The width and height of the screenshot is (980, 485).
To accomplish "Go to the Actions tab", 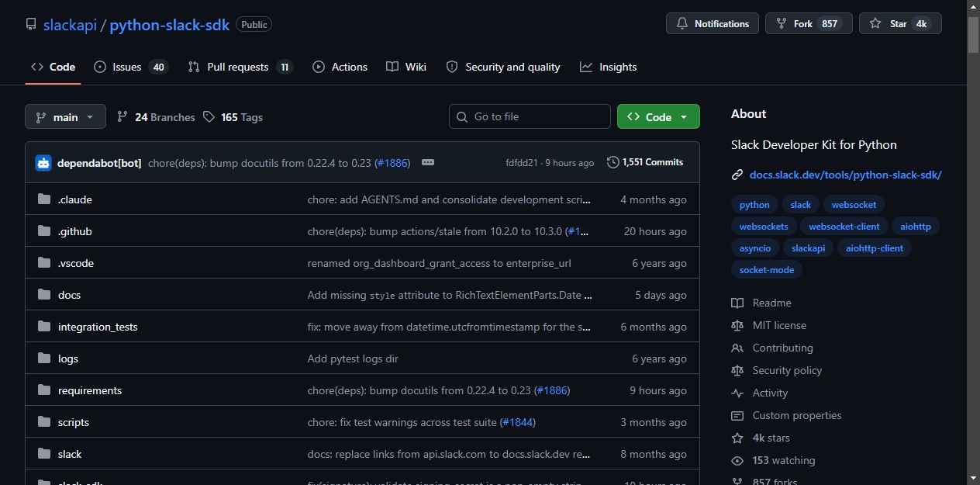I will [x=340, y=67].
